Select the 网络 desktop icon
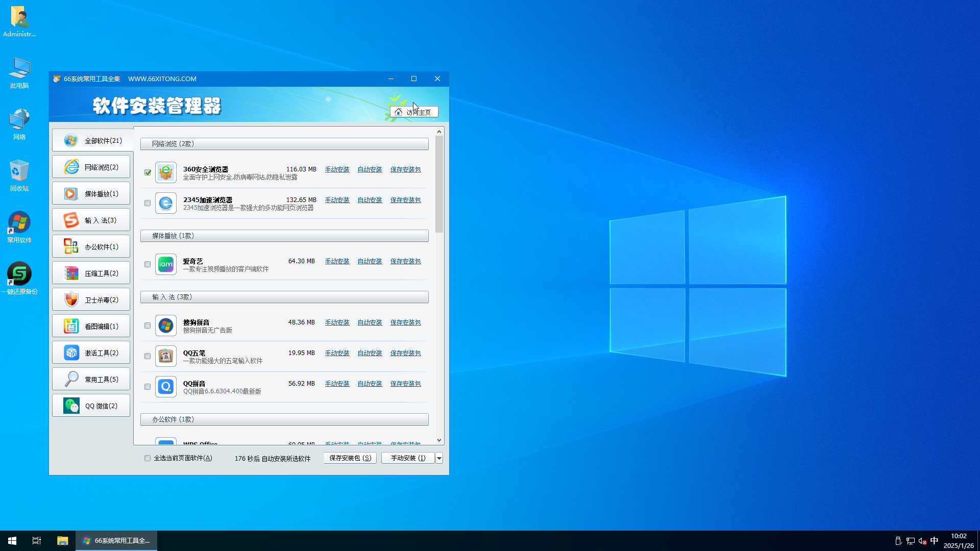The width and height of the screenshot is (980, 551). click(19, 124)
